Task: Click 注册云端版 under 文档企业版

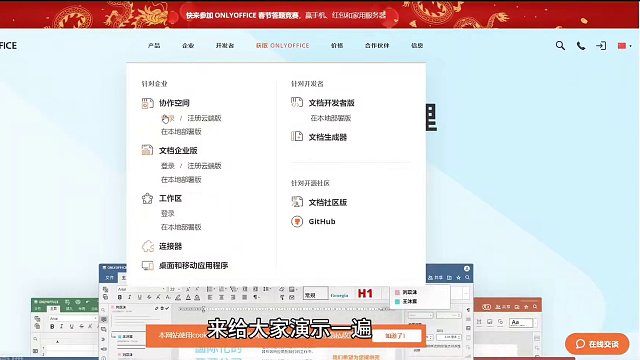Action: (204, 166)
